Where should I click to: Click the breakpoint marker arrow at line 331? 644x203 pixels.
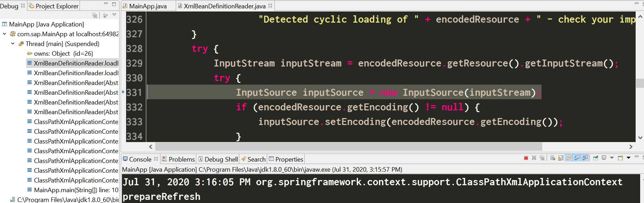123,92
